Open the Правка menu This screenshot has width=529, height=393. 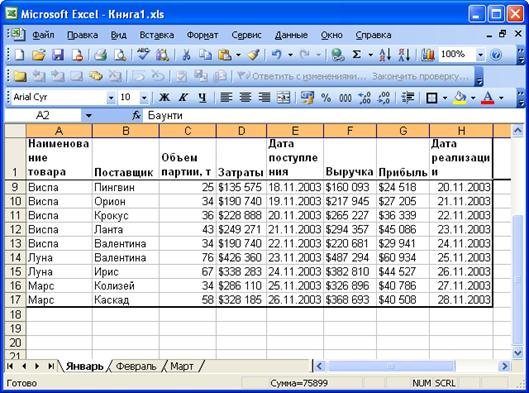[x=83, y=35]
